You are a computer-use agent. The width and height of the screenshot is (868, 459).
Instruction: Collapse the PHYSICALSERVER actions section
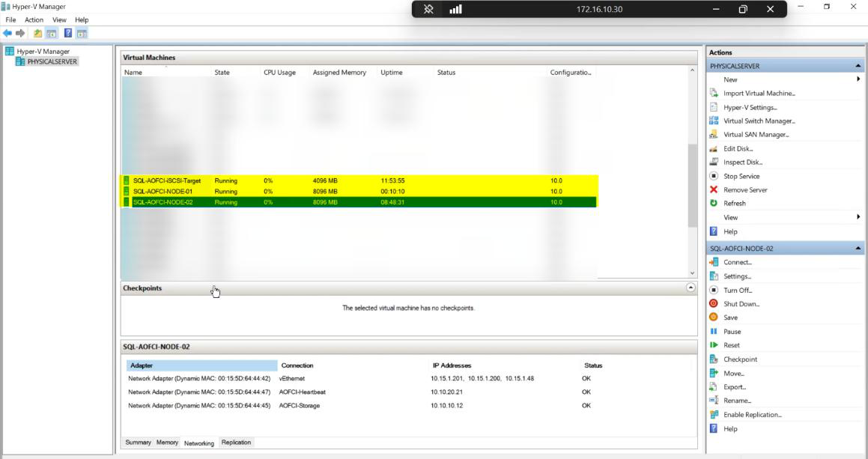(858, 66)
